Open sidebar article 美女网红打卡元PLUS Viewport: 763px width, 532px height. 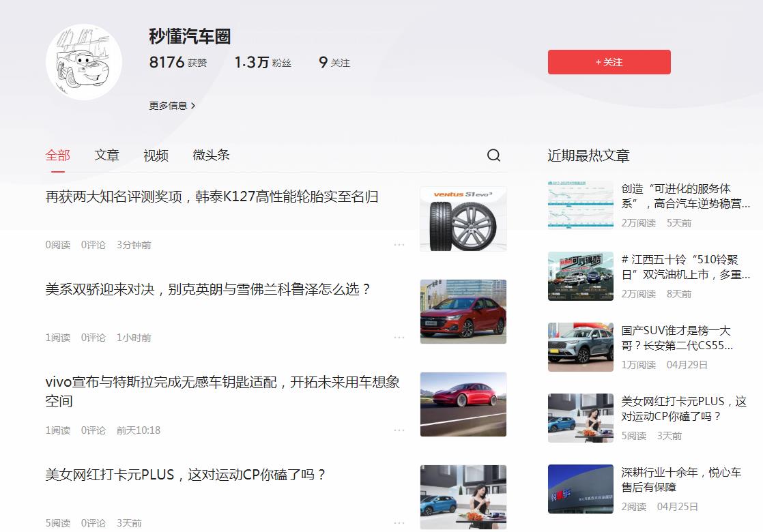[x=684, y=409]
